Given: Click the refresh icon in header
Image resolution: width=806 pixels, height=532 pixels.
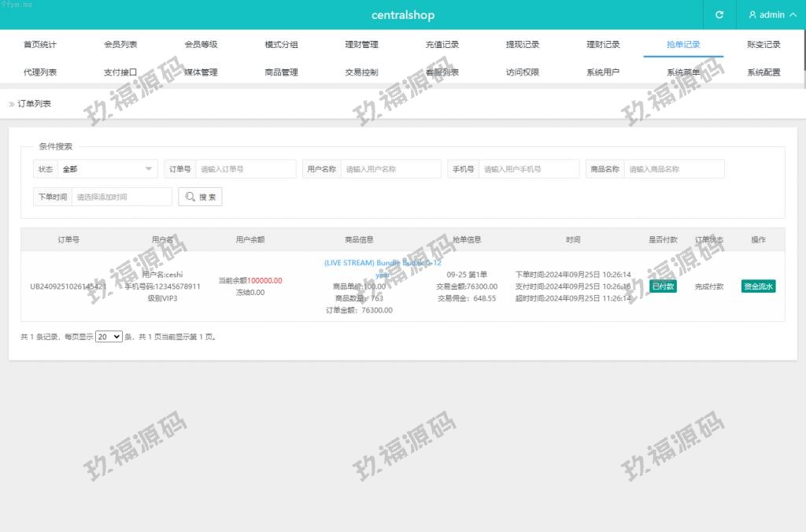Looking at the screenshot, I should point(719,15).
